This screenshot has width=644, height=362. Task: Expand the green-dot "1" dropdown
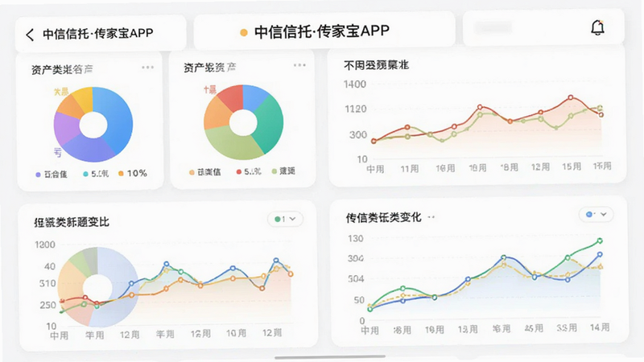pos(285,219)
